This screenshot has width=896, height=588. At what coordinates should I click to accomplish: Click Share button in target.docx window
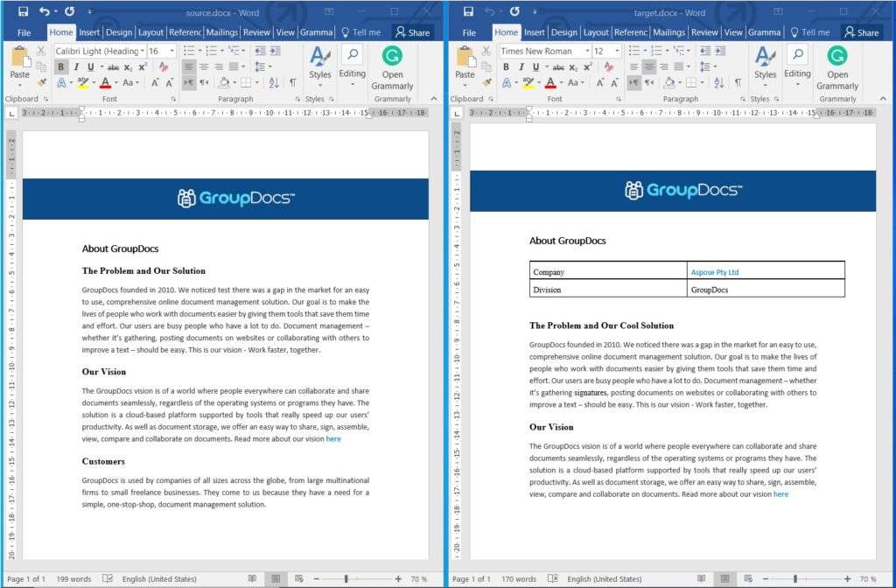861,32
